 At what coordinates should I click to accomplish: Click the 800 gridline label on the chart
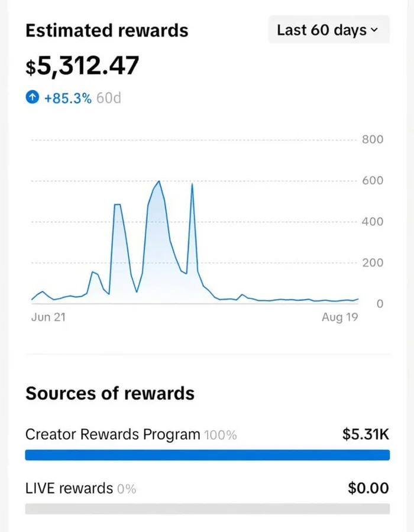[x=373, y=140]
